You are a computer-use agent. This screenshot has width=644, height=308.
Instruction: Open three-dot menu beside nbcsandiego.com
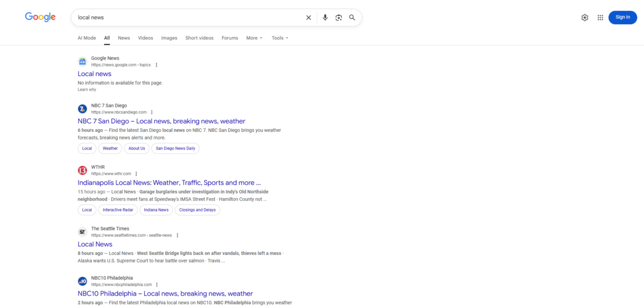click(152, 112)
